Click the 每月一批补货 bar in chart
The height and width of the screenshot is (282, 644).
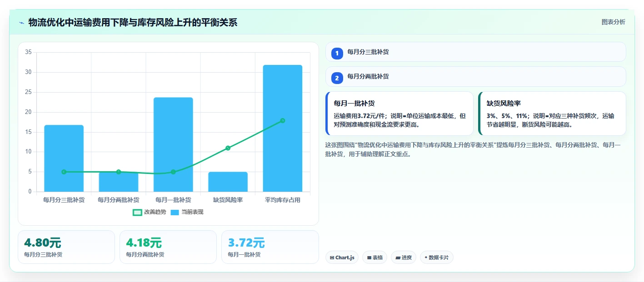point(173,144)
